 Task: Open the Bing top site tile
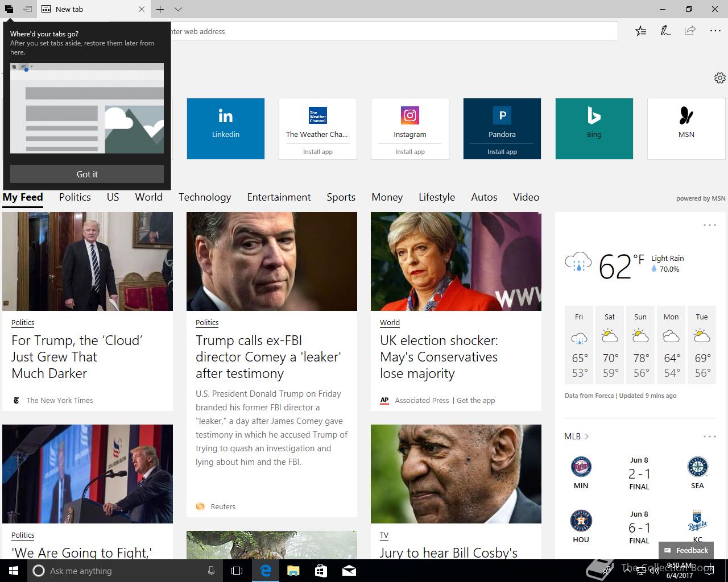(x=594, y=128)
